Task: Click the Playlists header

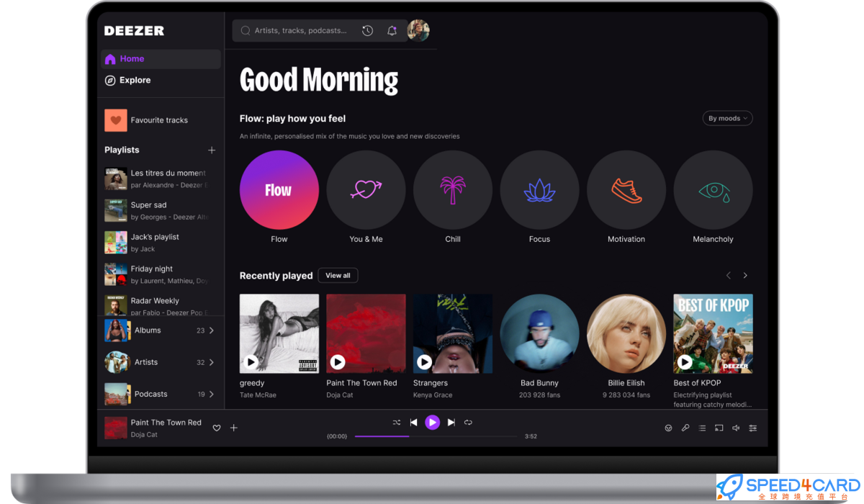Action: coord(122,150)
